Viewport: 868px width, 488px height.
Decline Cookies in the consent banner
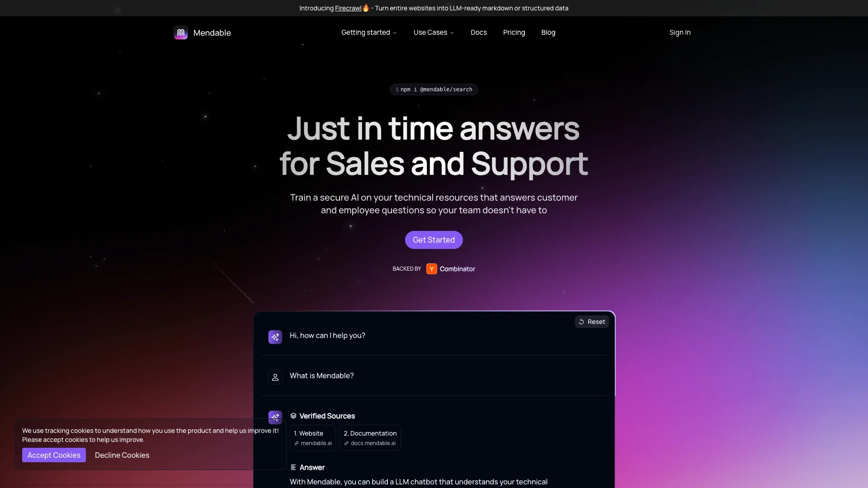[122, 455]
